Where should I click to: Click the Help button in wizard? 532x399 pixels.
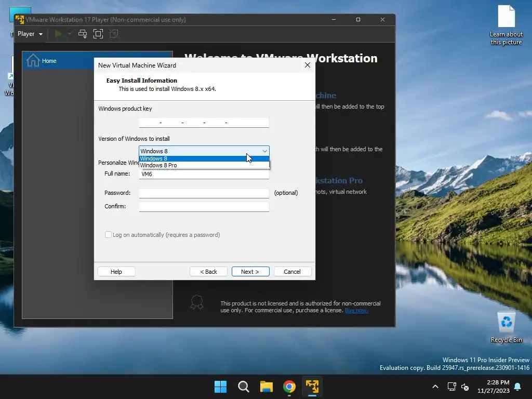pyautogui.click(x=116, y=272)
